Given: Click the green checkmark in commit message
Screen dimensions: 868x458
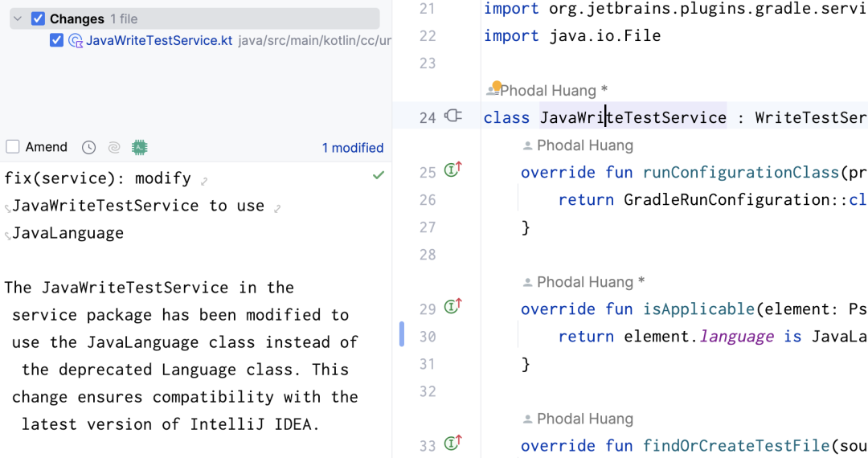Looking at the screenshot, I should 378,175.
